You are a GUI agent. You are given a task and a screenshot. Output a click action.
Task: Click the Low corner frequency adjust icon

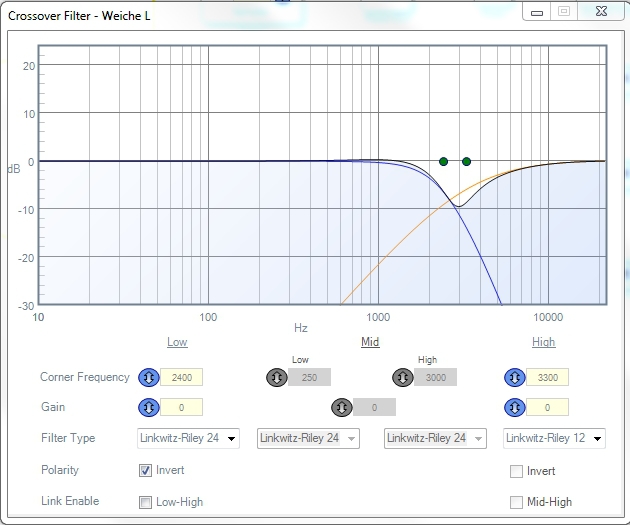149,378
